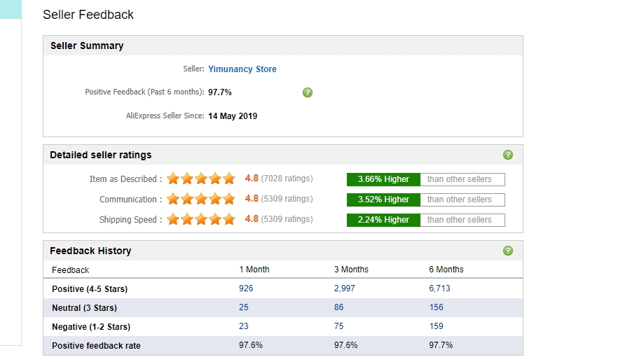Image resolution: width=644 pixels, height=362 pixels.
Task: Click help icon in Feedback History header
Action: pyautogui.click(x=508, y=251)
